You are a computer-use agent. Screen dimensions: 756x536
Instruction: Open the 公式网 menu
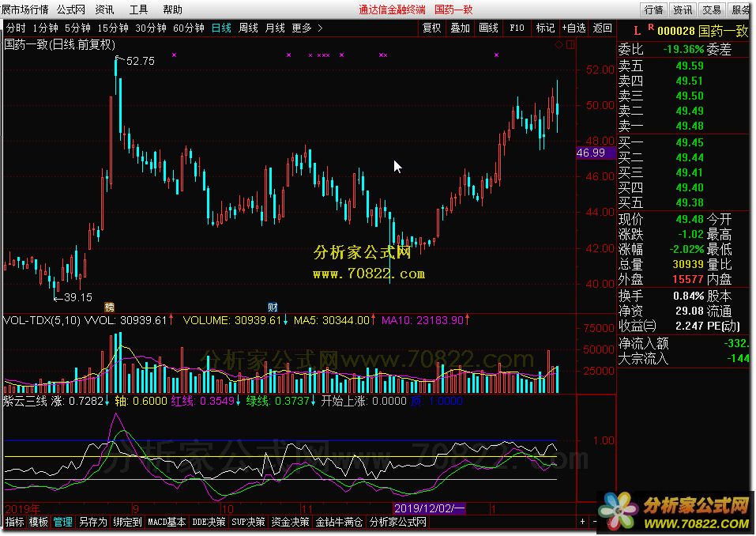coord(71,9)
